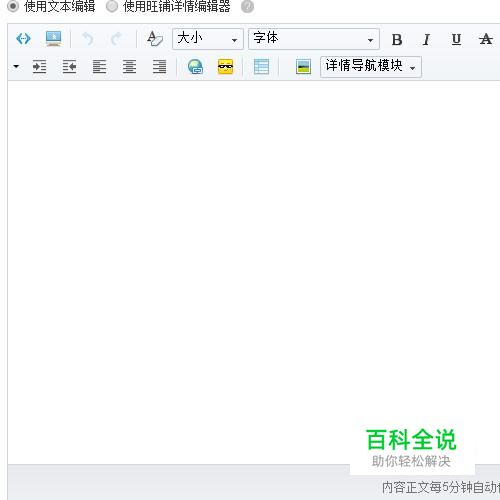Open the 字体 font family dropdown
The image size is (500, 500).
click(314, 39)
